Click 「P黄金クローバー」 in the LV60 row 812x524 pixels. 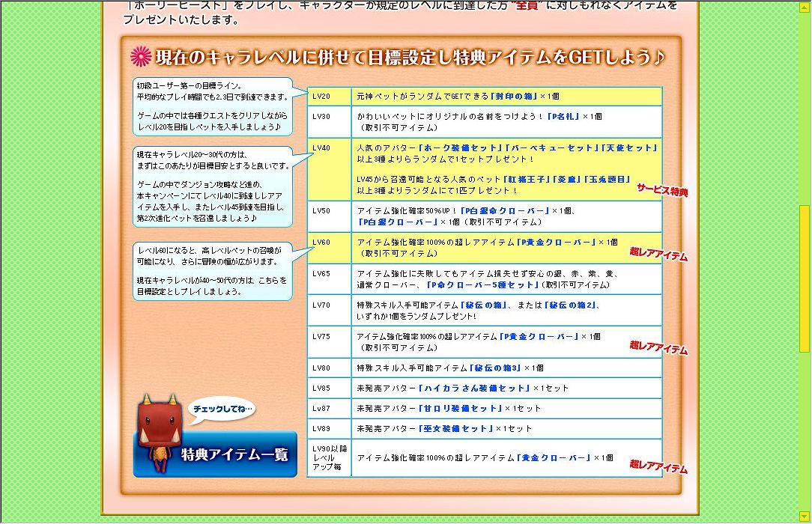tap(557, 242)
